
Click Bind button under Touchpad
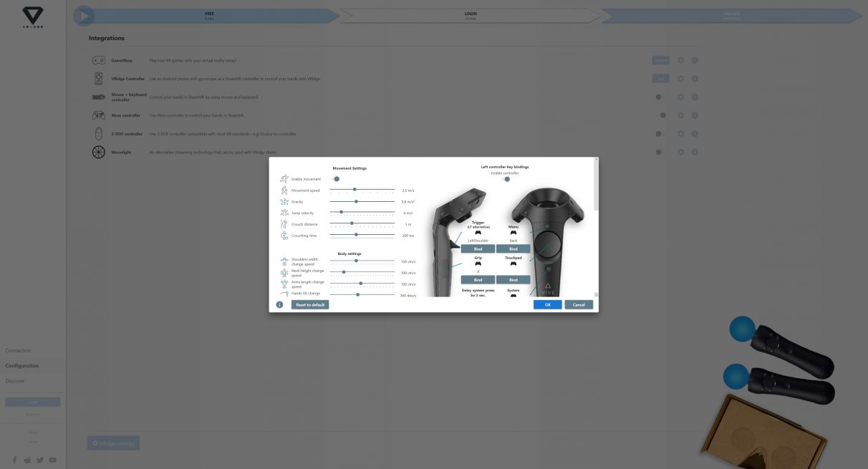(513, 279)
